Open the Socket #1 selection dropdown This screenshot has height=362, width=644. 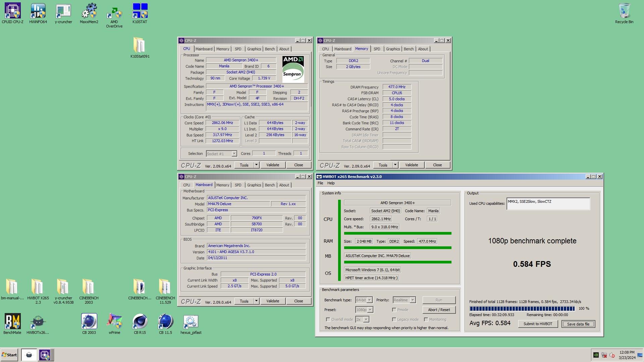(x=222, y=154)
